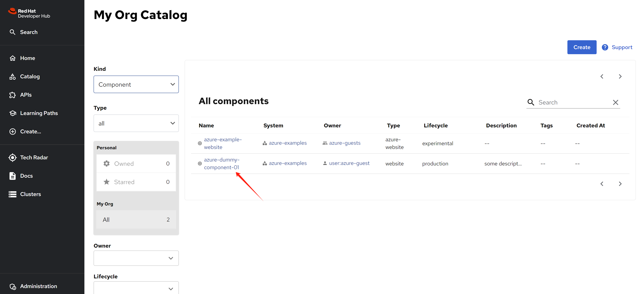Open the Docs sidebar item
Screen dimensions: 644x294
(26, 176)
